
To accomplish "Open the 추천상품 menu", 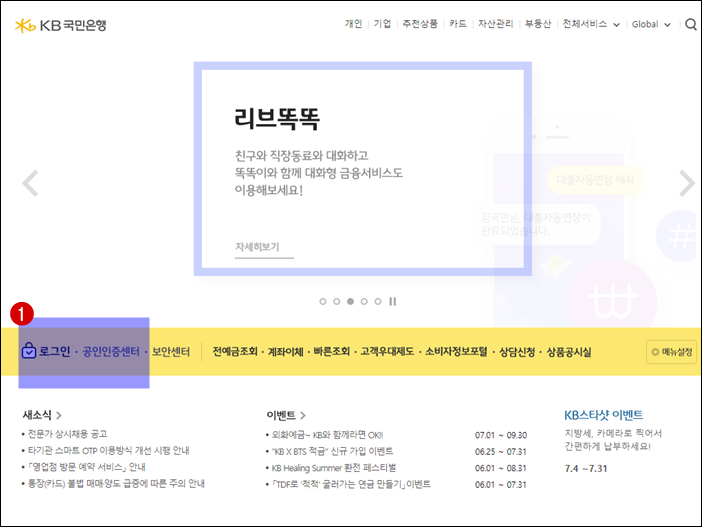I will click(x=420, y=24).
